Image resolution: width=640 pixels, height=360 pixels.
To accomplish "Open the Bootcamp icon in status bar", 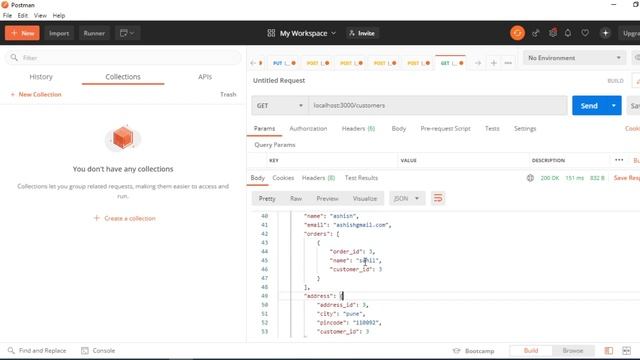I will (x=456, y=351).
